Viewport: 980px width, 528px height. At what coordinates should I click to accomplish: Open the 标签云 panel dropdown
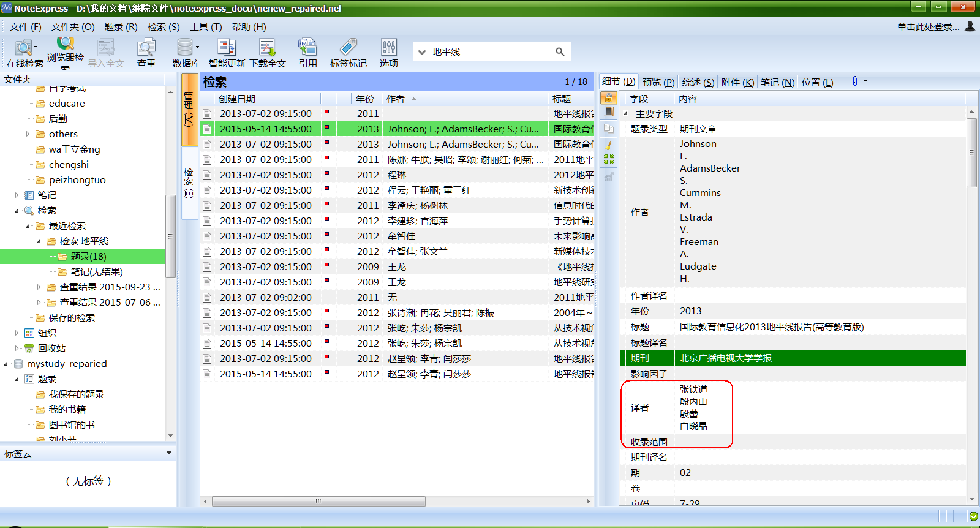tap(169, 453)
